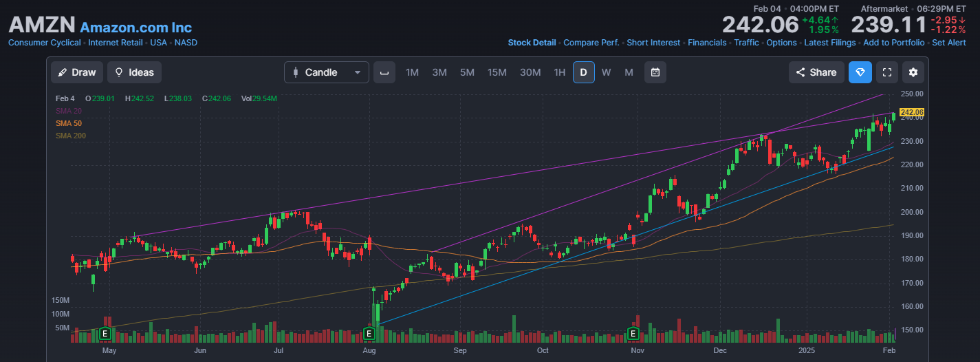Click the 242.06 current price tag on axis

(911, 112)
